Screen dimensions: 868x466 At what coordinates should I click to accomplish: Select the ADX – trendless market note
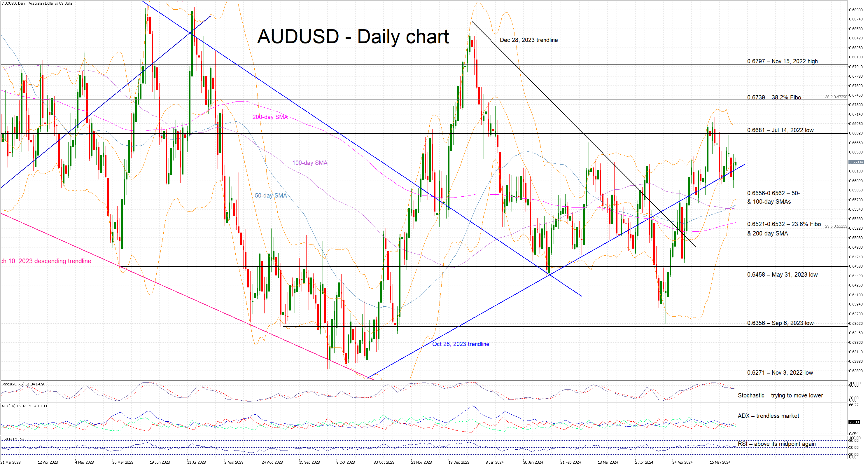pyautogui.click(x=768, y=416)
